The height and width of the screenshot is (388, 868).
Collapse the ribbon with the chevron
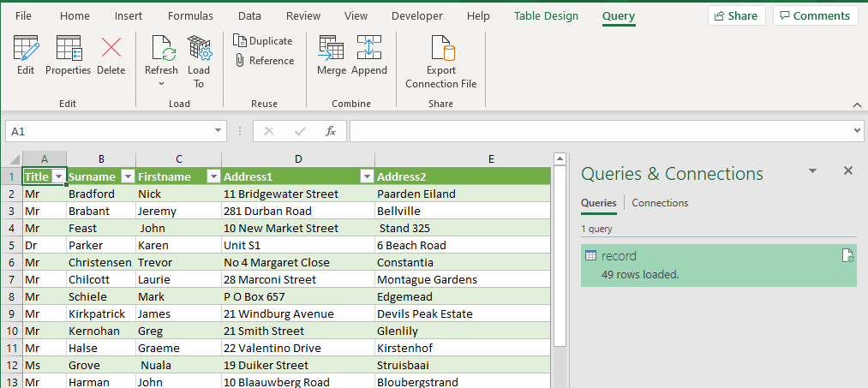856,104
